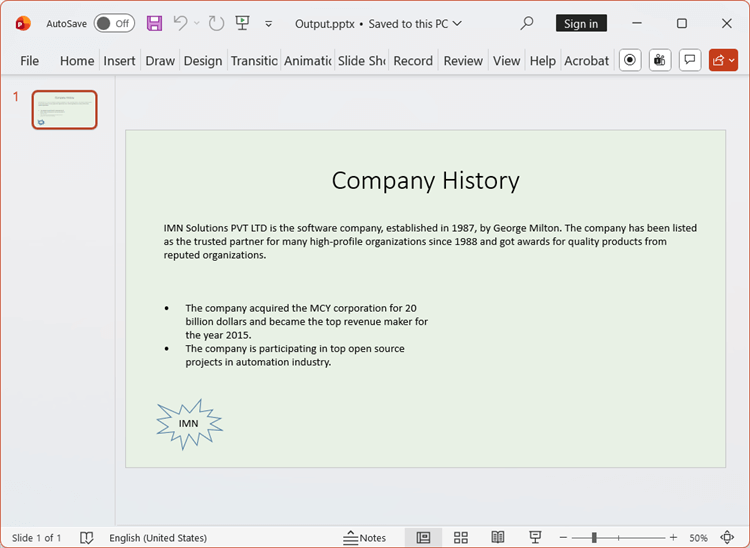
Task: Start Slide Show from status bar icon
Action: (535, 537)
